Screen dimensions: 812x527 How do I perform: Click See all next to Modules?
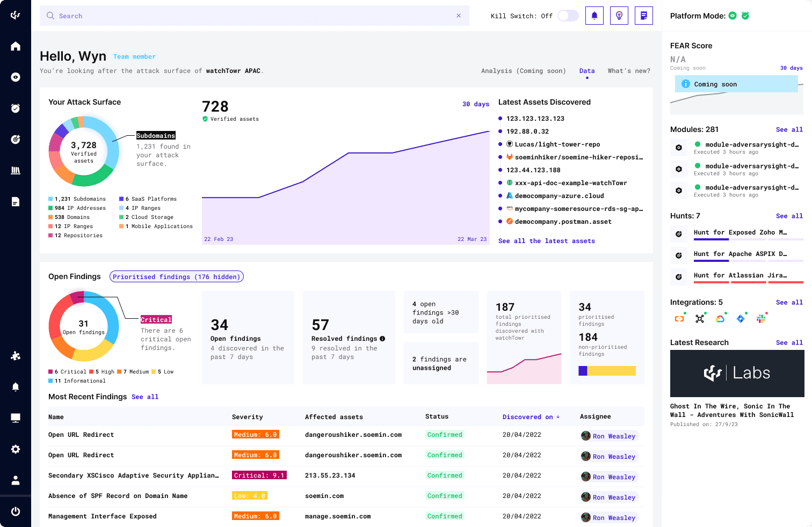click(x=789, y=130)
